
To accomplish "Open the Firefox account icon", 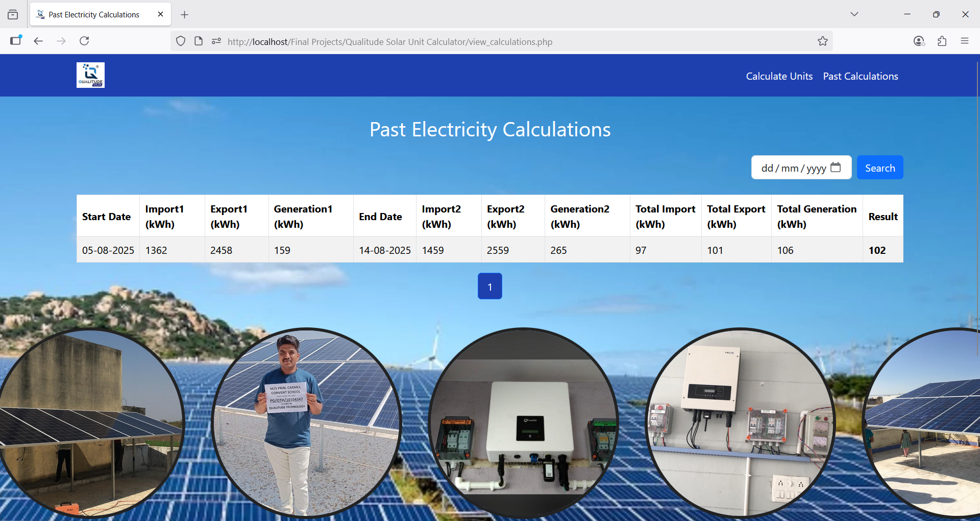I will click(x=919, y=41).
